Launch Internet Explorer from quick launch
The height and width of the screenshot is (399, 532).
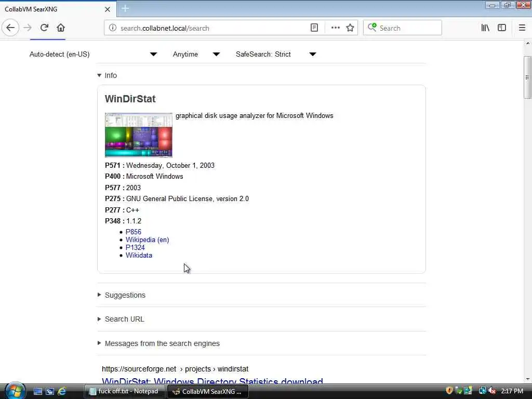[x=62, y=392]
